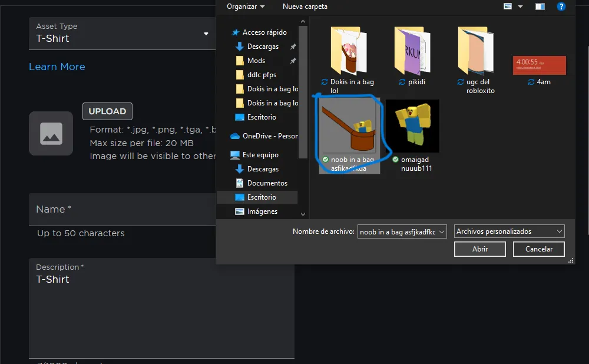Open the Archivos personalizados file type dropdown

[509, 231]
